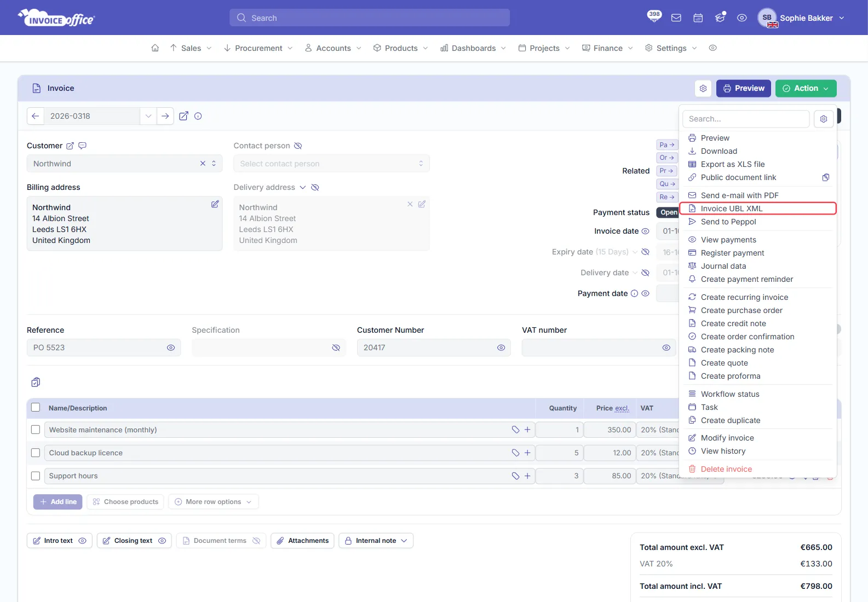Viewport: 868px width, 602px height.
Task: Open the Action menu settings gear
Action: pyautogui.click(x=824, y=119)
